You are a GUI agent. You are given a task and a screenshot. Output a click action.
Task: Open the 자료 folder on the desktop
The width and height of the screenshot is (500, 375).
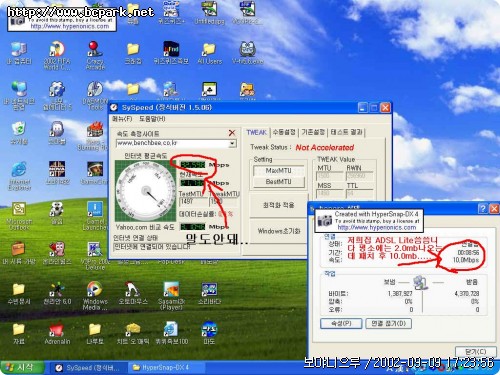point(19,333)
